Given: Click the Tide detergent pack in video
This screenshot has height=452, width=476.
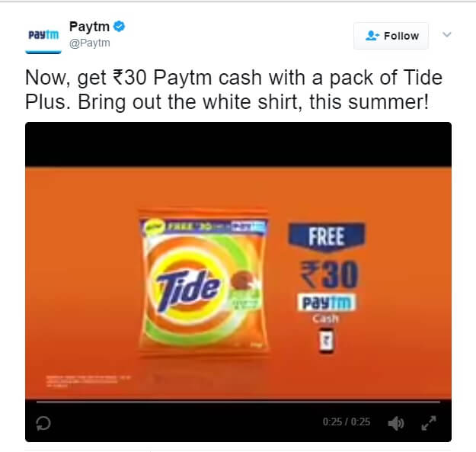Looking at the screenshot, I should 203,282.
